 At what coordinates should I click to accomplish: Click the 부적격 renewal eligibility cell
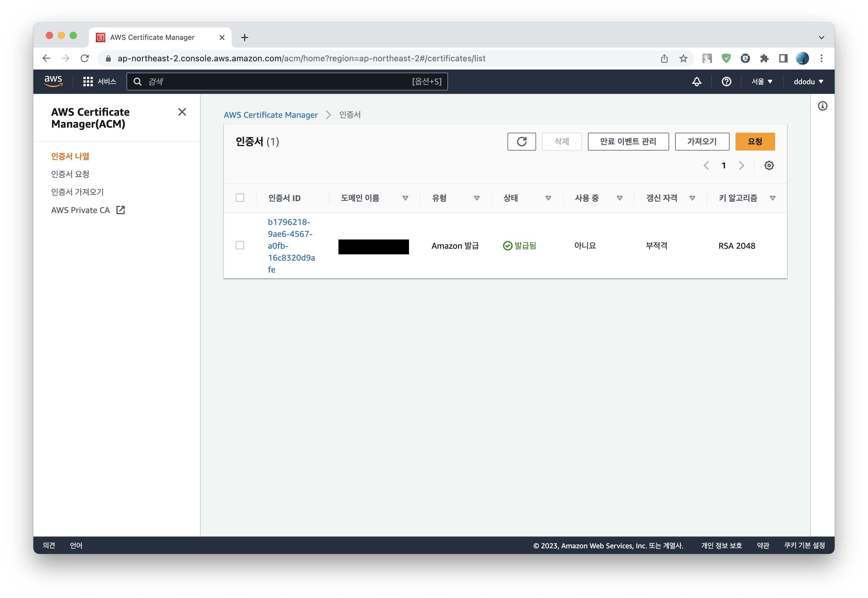pos(656,246)
